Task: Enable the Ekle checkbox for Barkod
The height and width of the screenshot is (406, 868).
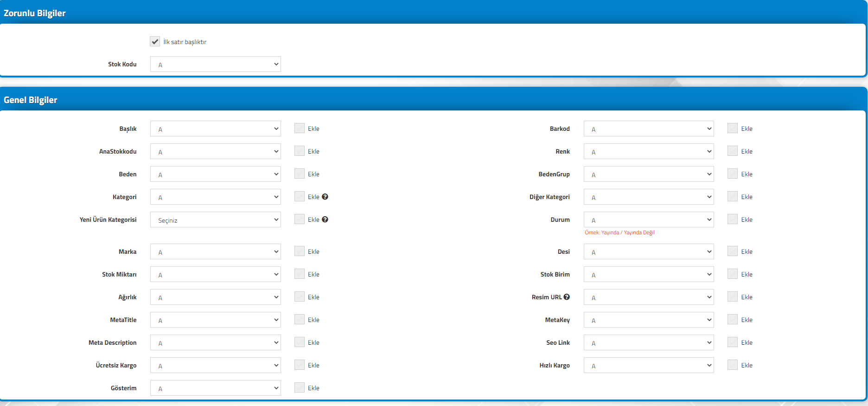Action: pos(733,128)
